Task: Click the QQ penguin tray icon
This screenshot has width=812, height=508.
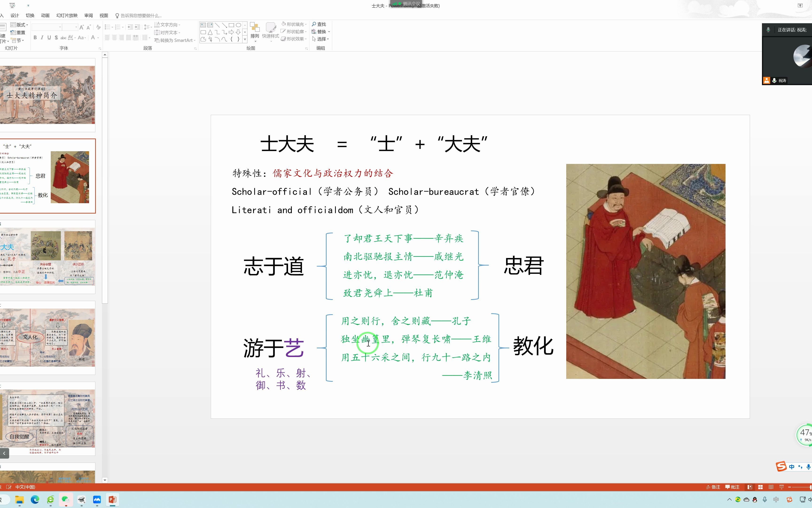Action: pyautogui.click(x=755, y=500)
